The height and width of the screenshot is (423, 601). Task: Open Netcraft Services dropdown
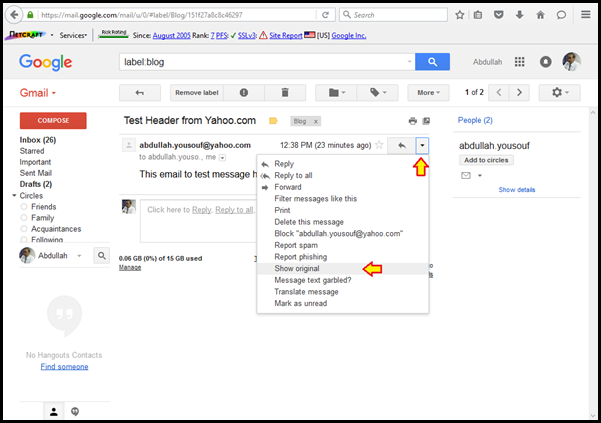73,35
